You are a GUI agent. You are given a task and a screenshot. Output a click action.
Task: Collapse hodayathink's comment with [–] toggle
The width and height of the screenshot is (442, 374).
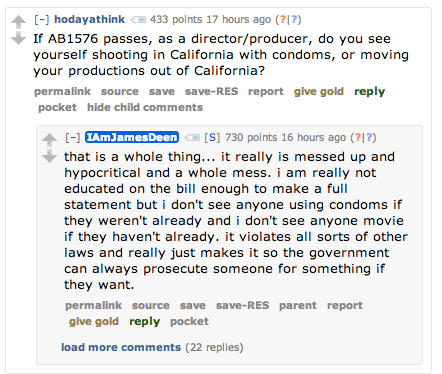[x=42, y=19]
